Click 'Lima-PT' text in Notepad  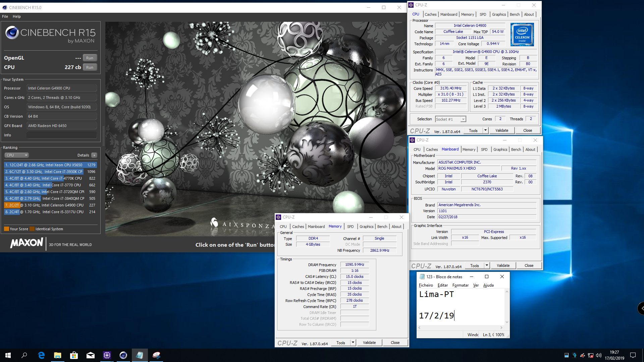pyautogui.click(x=436, y=294)
